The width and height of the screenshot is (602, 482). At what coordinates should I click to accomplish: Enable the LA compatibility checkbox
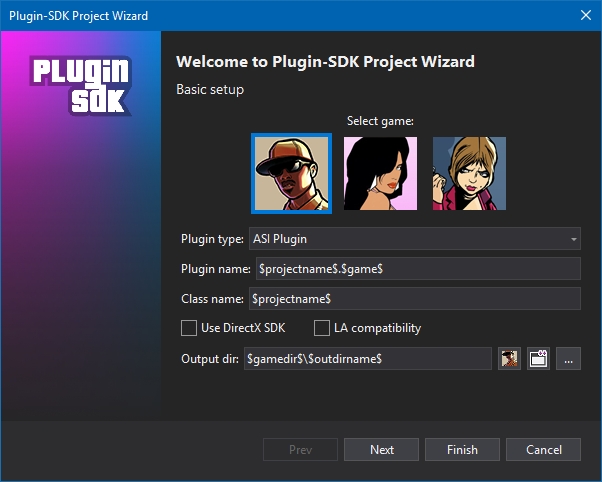(x=322, y=328)
